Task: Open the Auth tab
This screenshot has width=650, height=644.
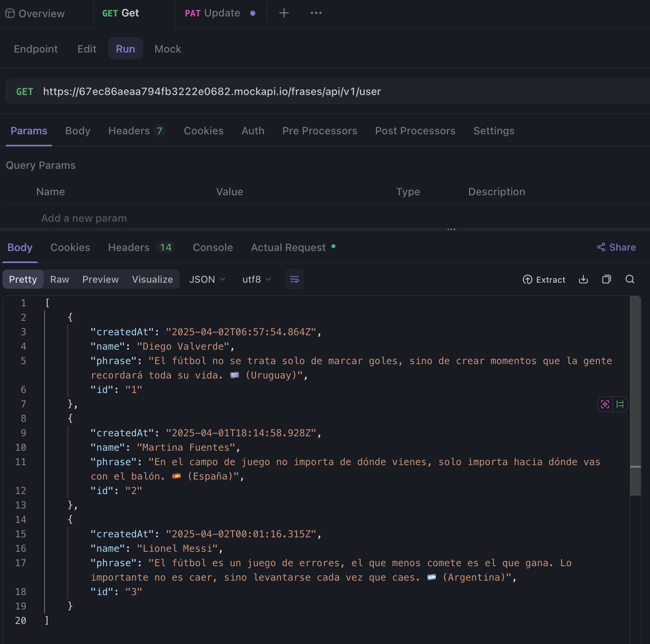Action: click(x=253, y=131)
